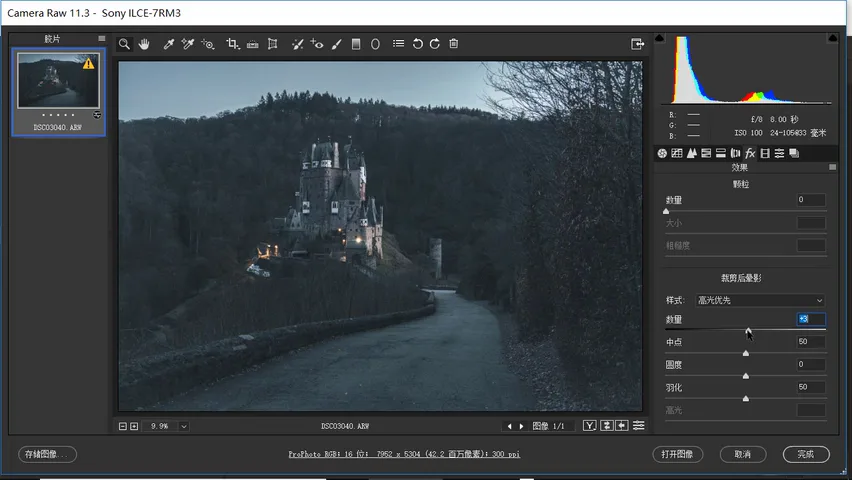
Task: Select the Red Eye Removal tool
Action: pyautogui.click(x=317, y=44)
